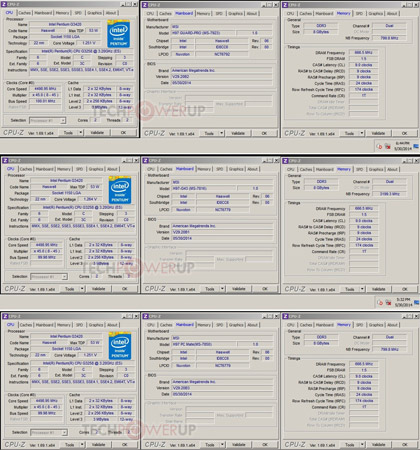The height and width of the screenshot is (450, 420).
Task: Click CPU-Z title icon of H97-G43 mainboard window
Action: pos(145,161)
